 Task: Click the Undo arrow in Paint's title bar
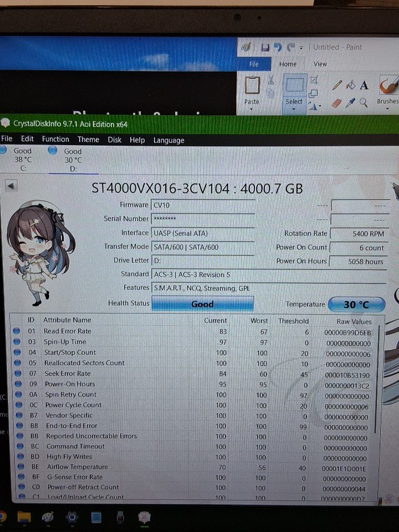coord(278,47)
